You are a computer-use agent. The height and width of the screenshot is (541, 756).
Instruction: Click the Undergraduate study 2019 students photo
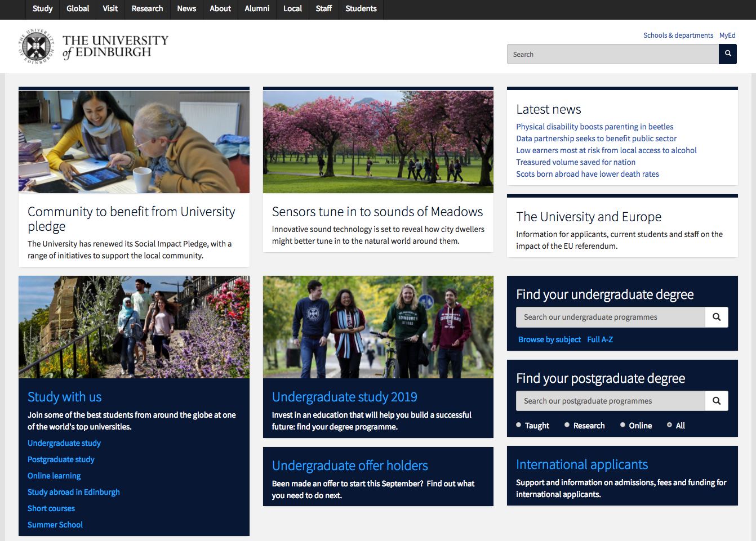click(x=378, y=327)
